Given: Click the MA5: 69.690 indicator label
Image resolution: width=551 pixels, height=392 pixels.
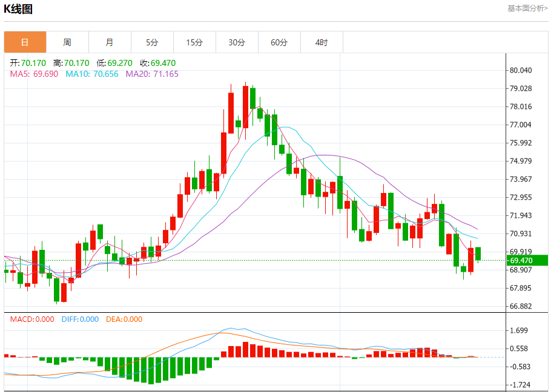Looking at the screenshot, I should point(34,74).
